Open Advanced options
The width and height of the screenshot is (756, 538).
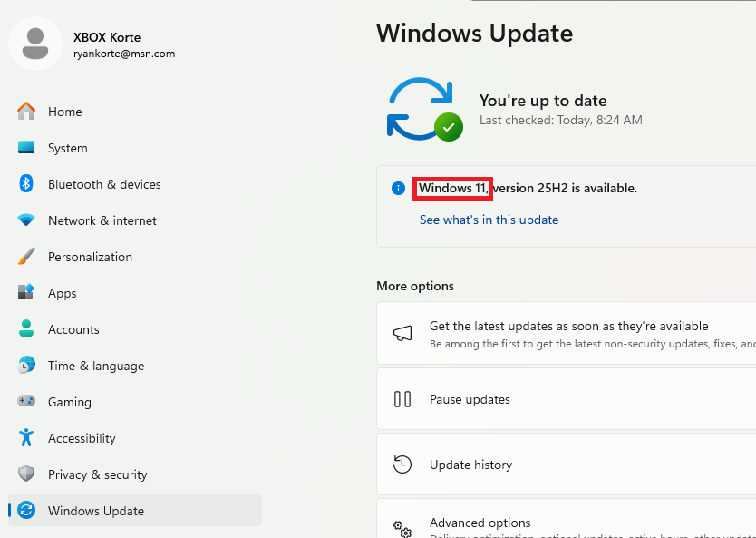coord(480,523)
